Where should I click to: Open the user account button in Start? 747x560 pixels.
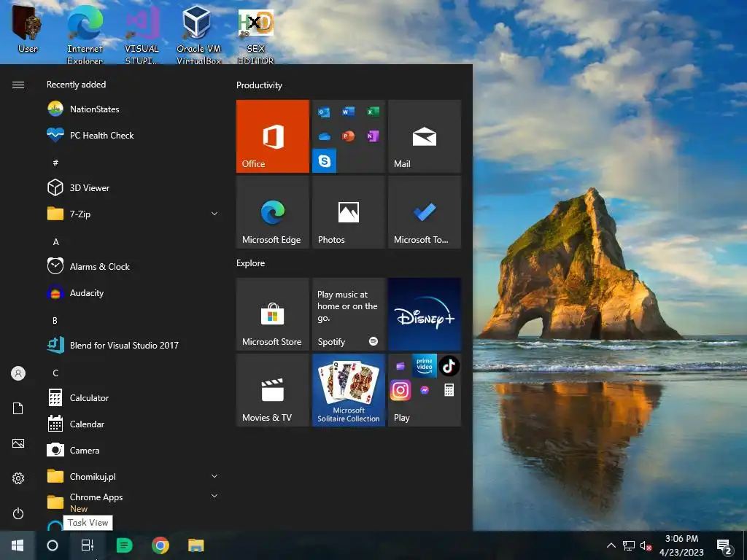[x=18, y=373]
